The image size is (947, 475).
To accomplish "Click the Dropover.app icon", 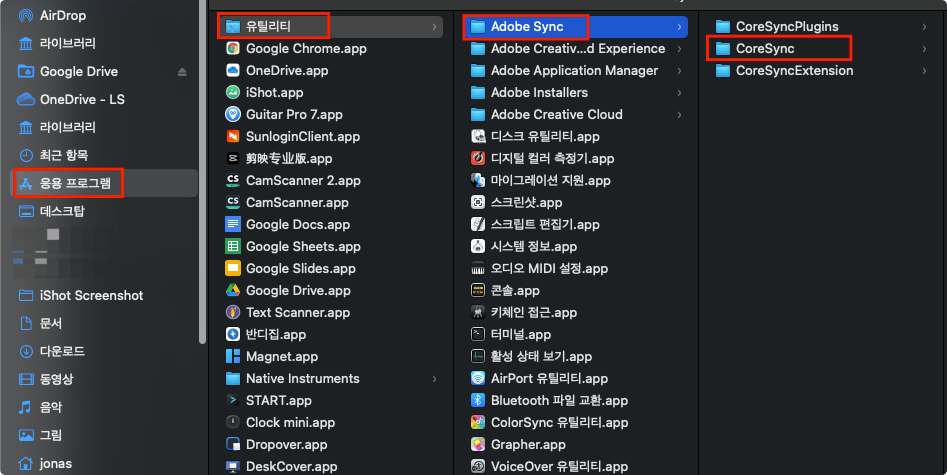I will point(233,444).
